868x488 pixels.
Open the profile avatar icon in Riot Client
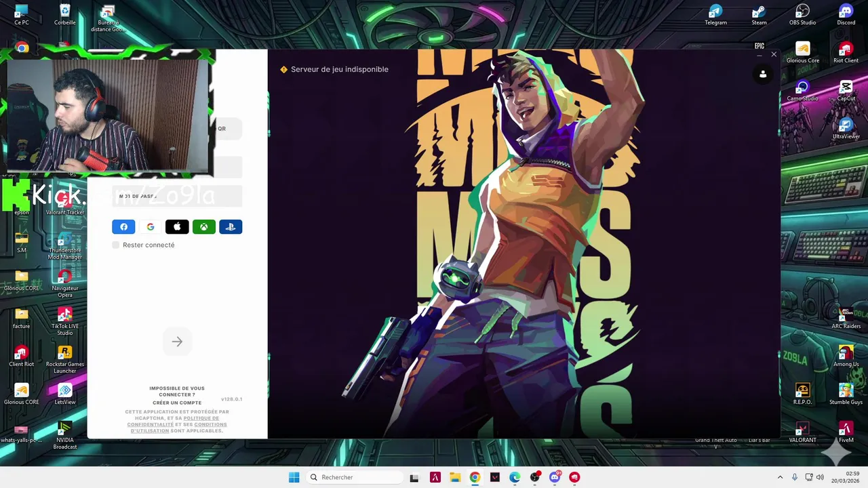click(x=763, y=75)
